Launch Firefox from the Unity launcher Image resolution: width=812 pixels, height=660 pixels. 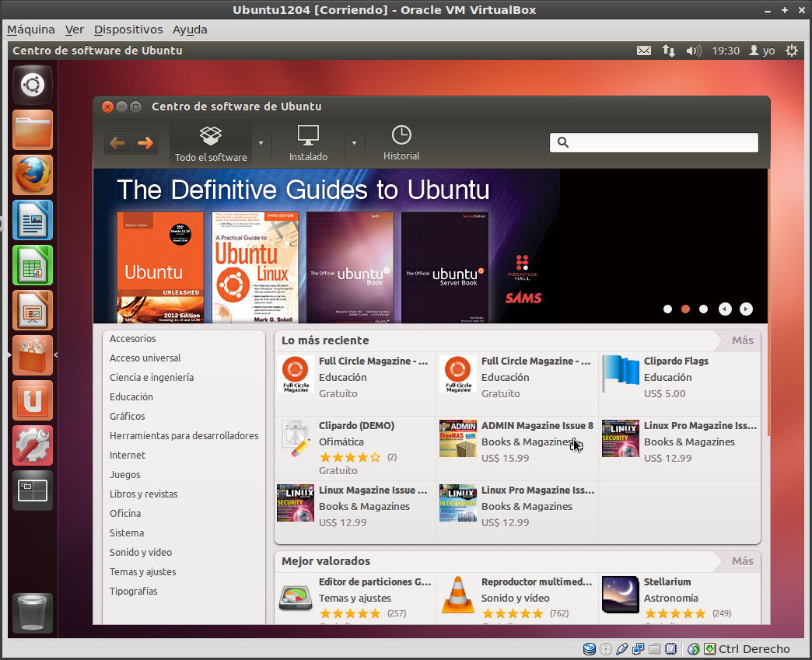coord(33,175)
